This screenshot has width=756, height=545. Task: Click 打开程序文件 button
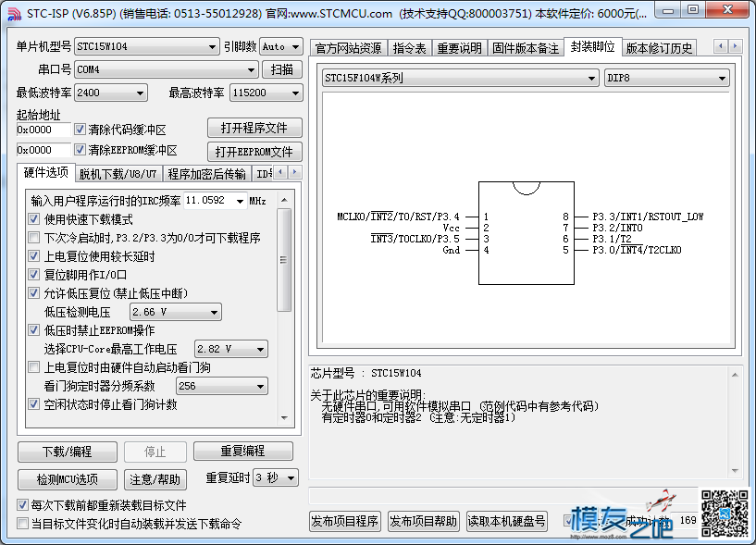254,128
